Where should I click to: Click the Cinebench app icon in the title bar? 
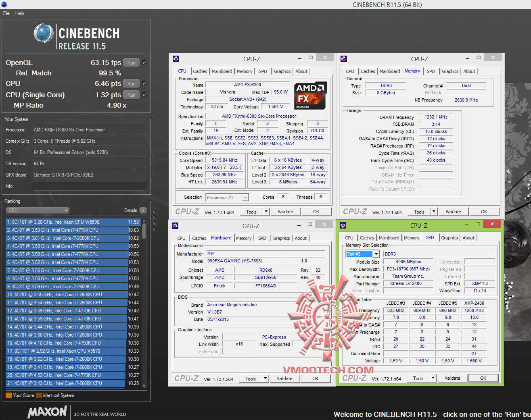(x=4, y=4)
